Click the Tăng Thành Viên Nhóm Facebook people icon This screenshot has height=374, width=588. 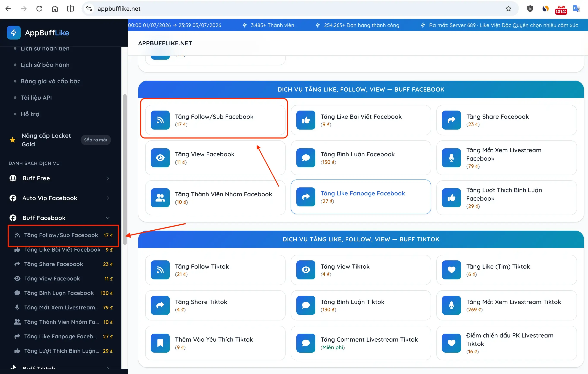(x=160, y=198)
